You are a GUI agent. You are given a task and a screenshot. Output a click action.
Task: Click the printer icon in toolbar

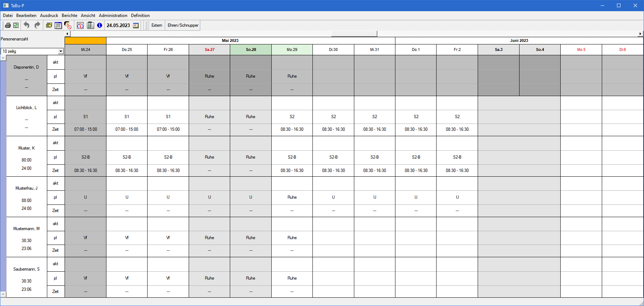point(8,25)
